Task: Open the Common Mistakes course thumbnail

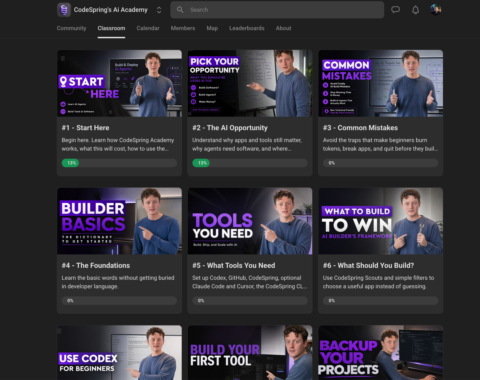Action: click(381, 83)
